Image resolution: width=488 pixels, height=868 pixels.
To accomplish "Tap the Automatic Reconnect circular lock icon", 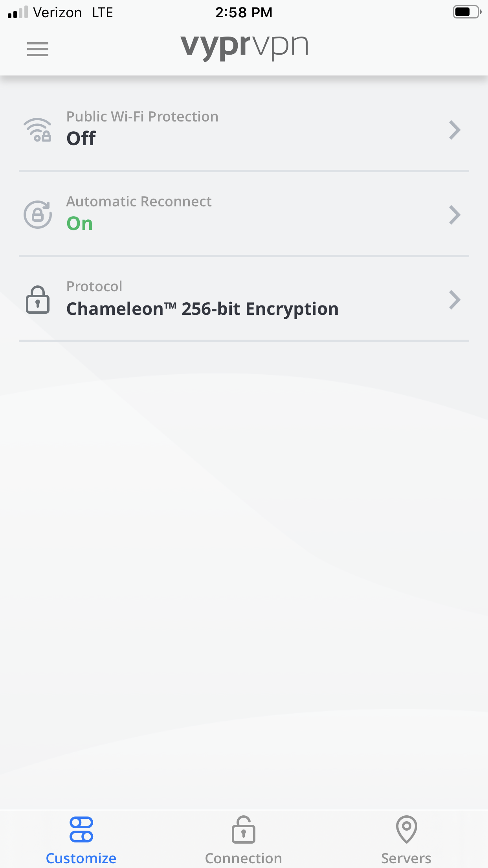I will pos(38,215).
